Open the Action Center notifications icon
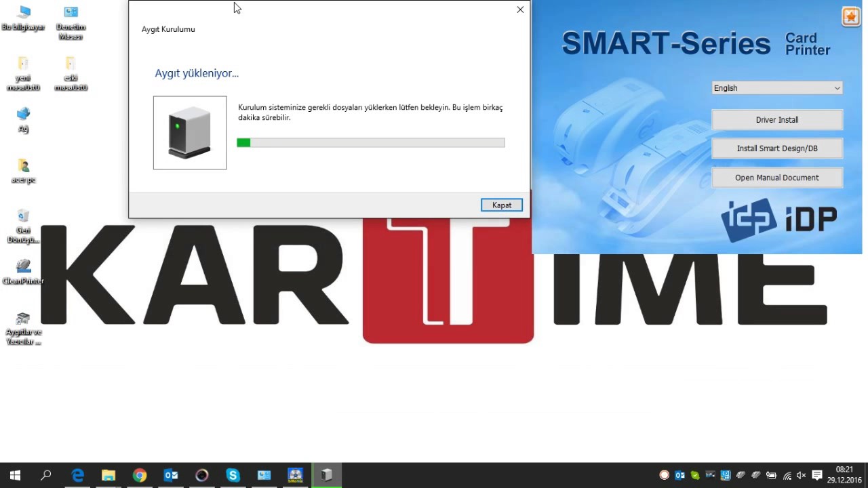Screen dimensions: 868x488 point(817,475)
